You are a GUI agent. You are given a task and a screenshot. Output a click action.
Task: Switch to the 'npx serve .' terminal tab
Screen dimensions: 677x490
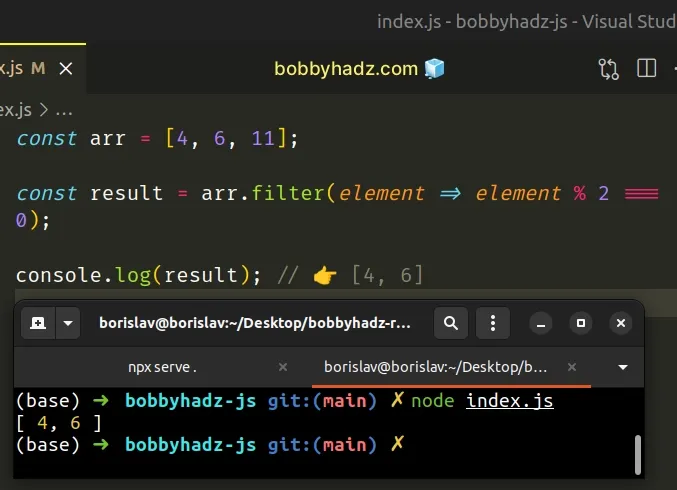point(162,367)
